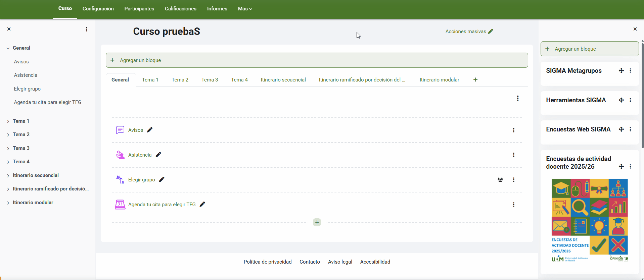
Task: Click the Encuestas de actividad docente image
Action: (590, 221)
